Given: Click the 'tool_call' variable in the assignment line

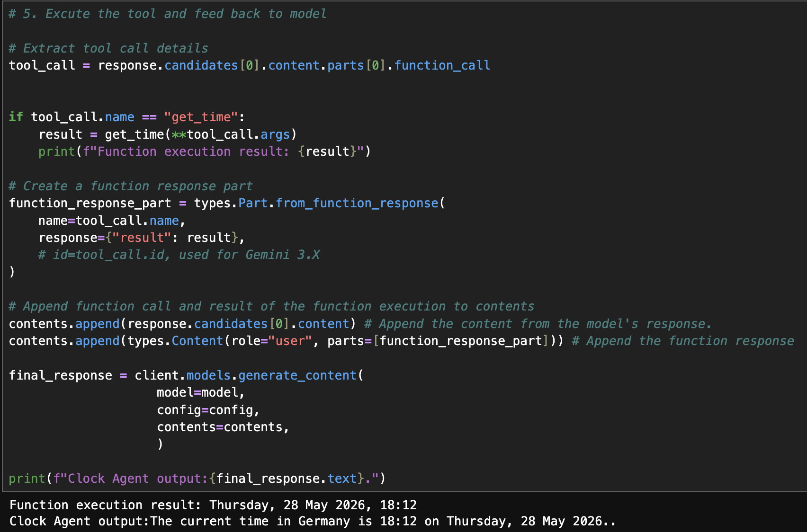Looking at the screenshot, I should pos(42,65).
